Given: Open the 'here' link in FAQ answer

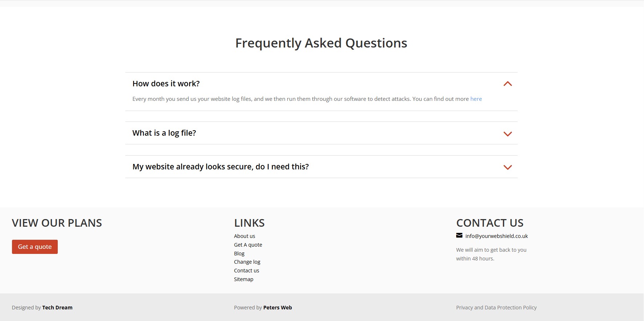Looking at the screenshot, I should pos(476,99).
